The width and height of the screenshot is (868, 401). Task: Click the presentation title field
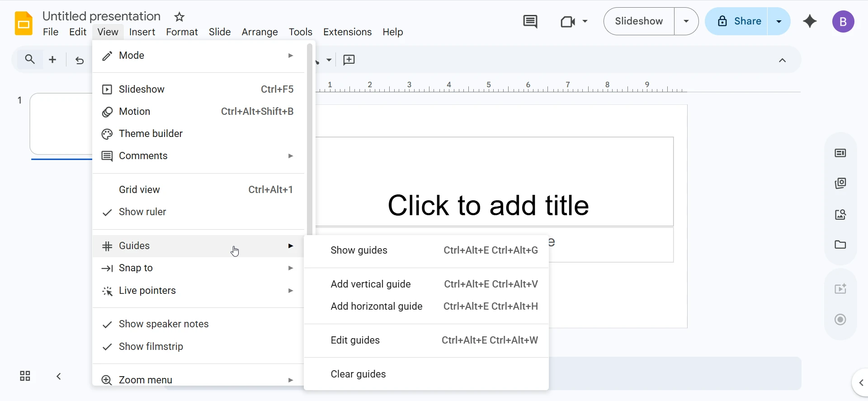coord(102,16)
